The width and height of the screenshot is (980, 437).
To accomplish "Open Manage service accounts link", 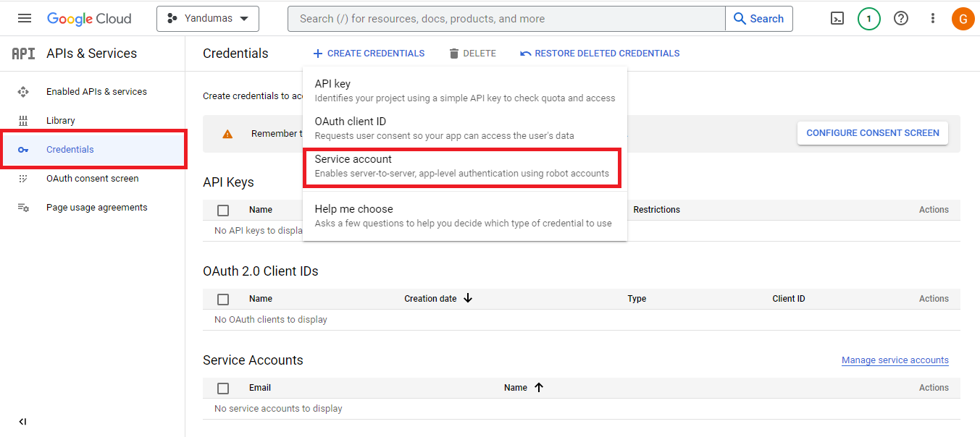I will [895, 360].
